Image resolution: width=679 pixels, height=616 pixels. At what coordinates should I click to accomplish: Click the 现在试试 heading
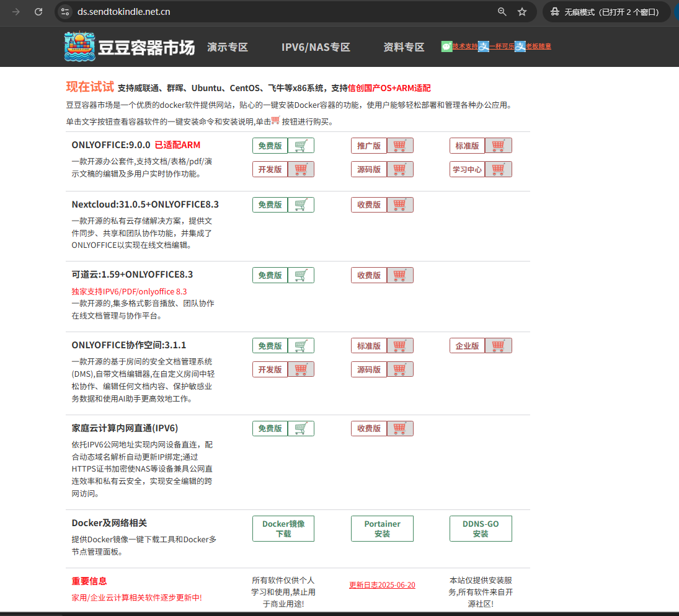pyautogui.click(x=90, y=87)
